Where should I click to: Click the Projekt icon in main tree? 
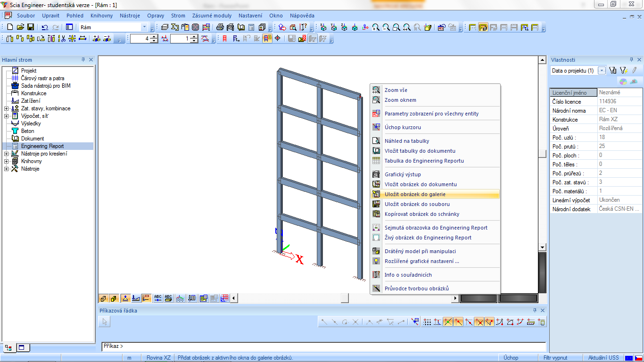point(15,71)
